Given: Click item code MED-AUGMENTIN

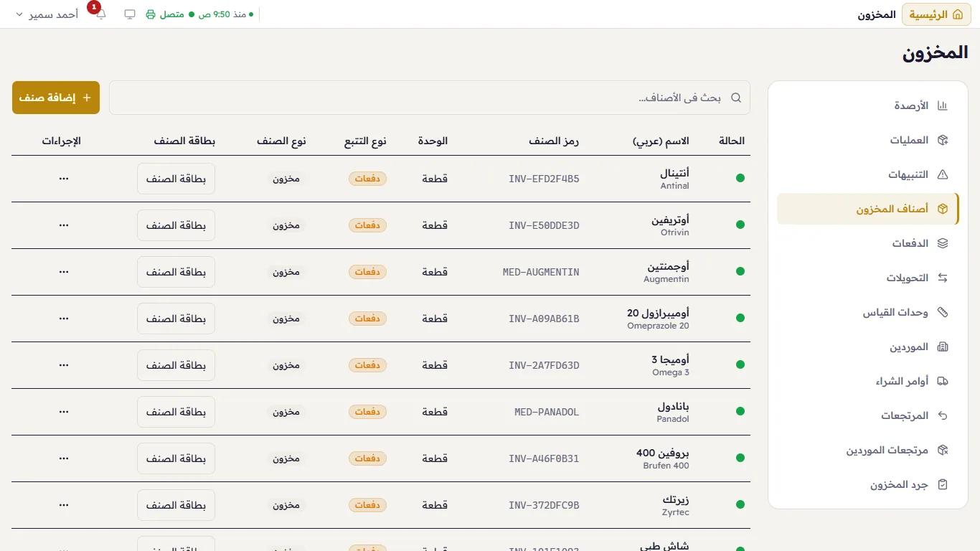Looking at the screenshot, I should tap(541, 272).
